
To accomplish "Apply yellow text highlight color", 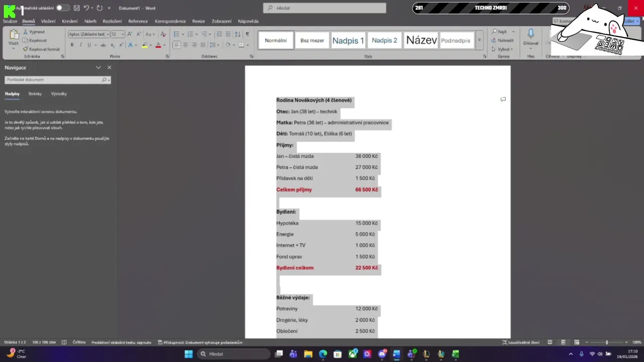I will click(x=144, y=45).
